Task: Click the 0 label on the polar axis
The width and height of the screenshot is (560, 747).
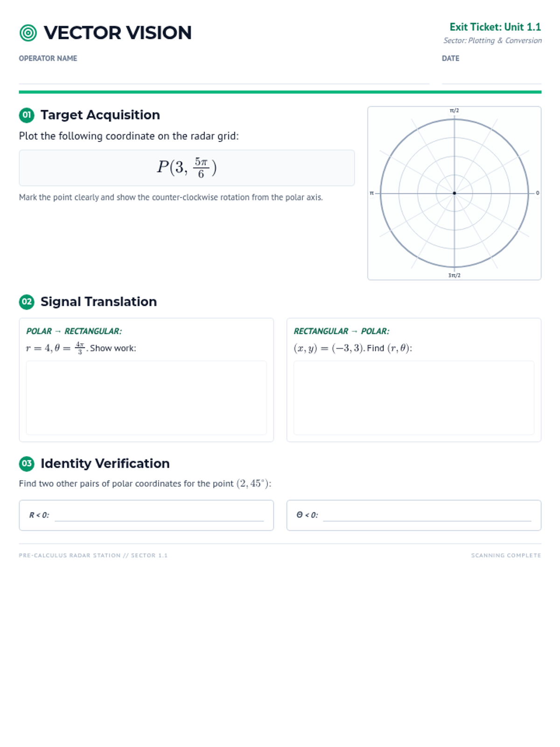Action: (x=537, y=193)
